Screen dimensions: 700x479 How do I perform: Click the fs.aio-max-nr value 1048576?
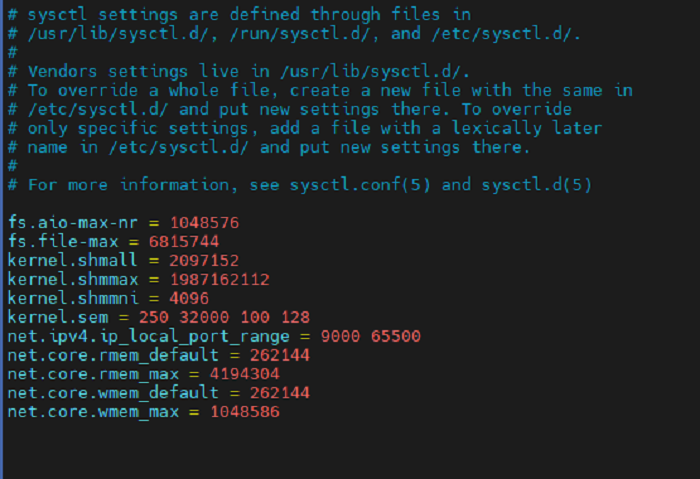click(x=204, y=222)
